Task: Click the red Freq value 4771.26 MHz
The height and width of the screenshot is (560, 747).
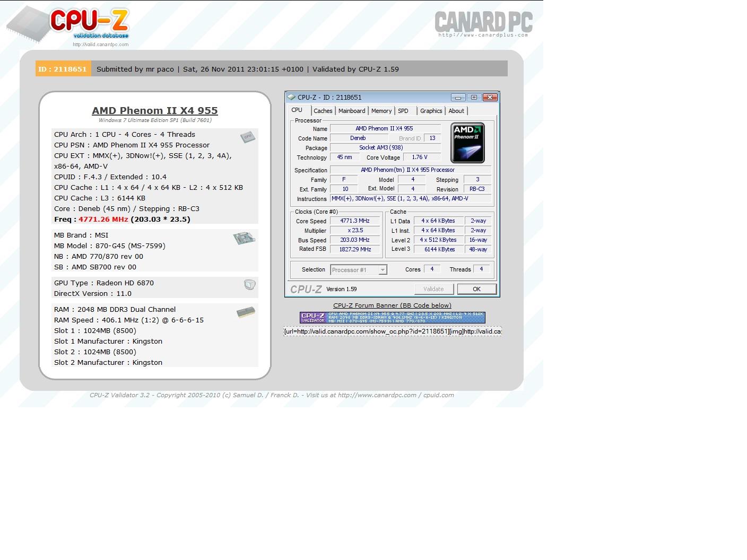Action: point(103,219)
